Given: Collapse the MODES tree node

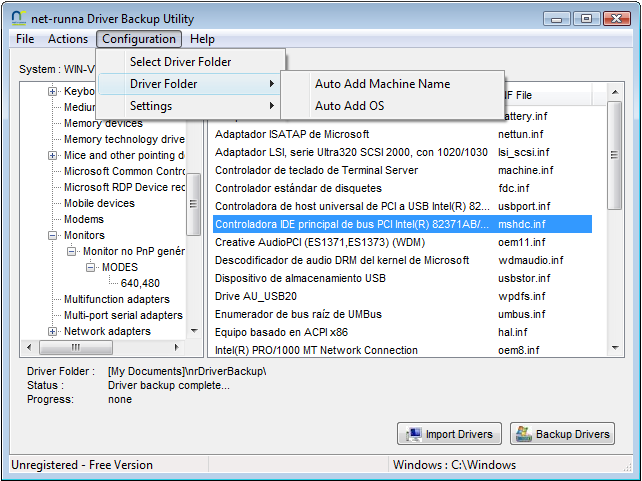Looking at the screenshot, I should click(x=90, y=267).
